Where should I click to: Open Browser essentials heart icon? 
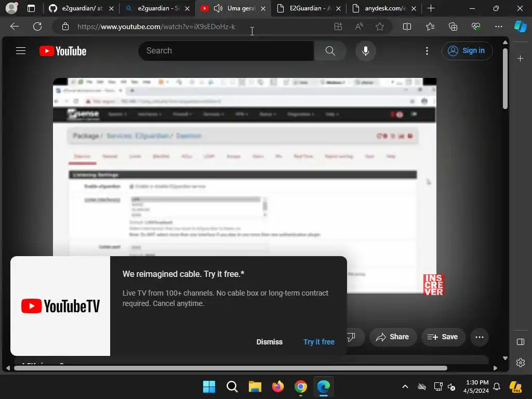tap(476, 26)
